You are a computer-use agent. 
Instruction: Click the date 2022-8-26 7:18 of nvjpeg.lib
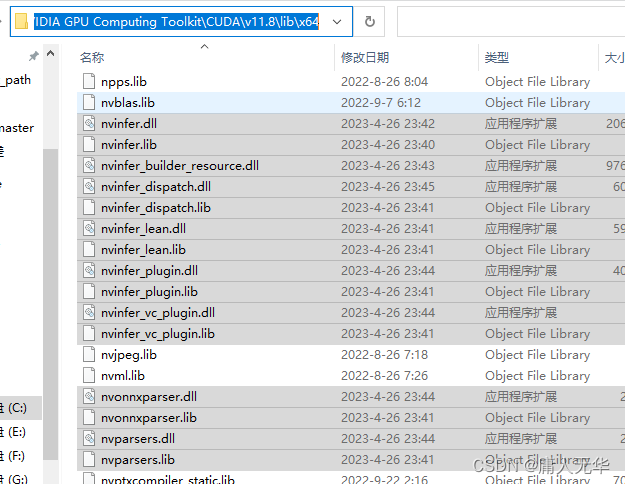pyautogui.click(x=384, y=355)
